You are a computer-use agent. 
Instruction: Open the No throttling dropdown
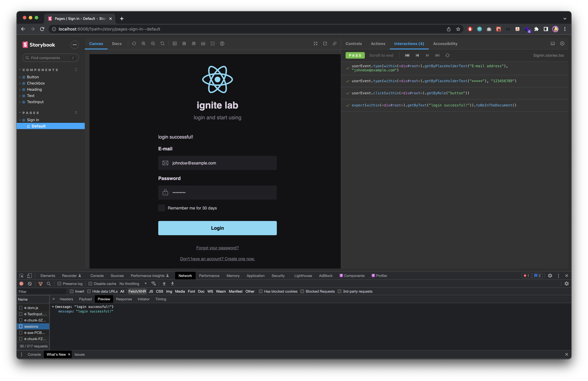(133, 284)
